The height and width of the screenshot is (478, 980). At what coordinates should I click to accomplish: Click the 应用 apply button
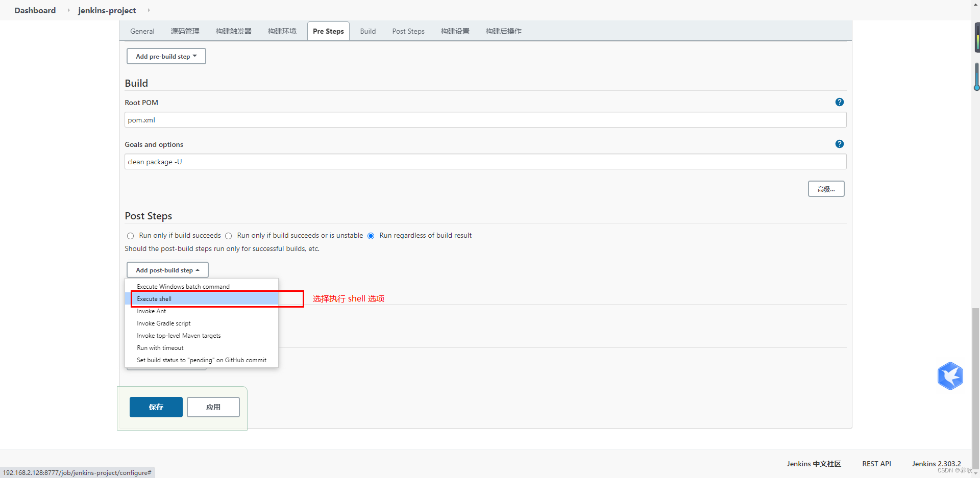point(213,407)
